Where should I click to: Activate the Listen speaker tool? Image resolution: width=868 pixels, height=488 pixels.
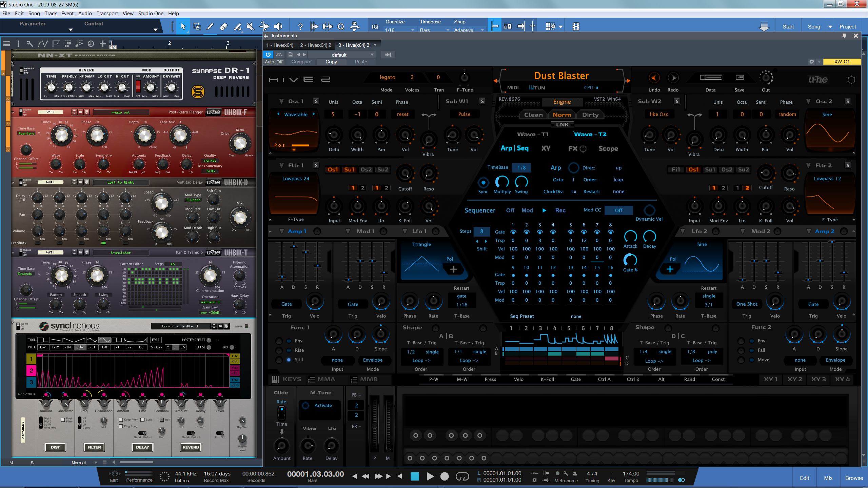click(278, 26)
